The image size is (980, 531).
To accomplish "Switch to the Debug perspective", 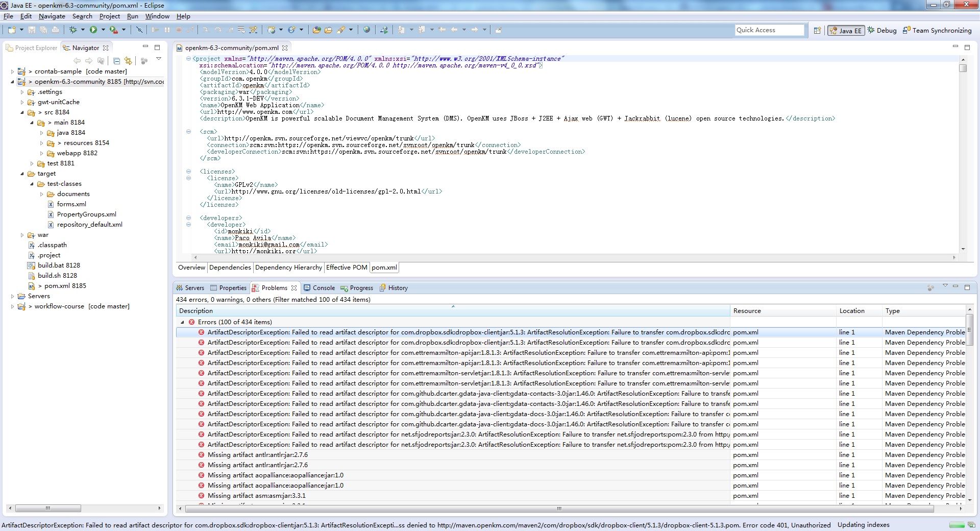I will coord(881,31).
